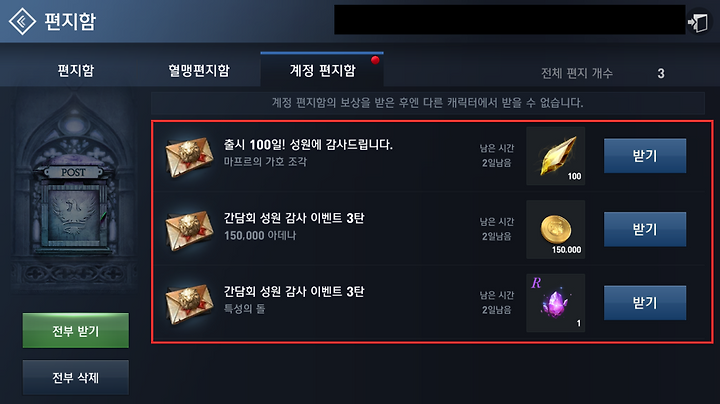The width and height of the screenshot is (720, 404).
Task: Claim the 특성의 돌 with 받기
Action: click(645, 303)
